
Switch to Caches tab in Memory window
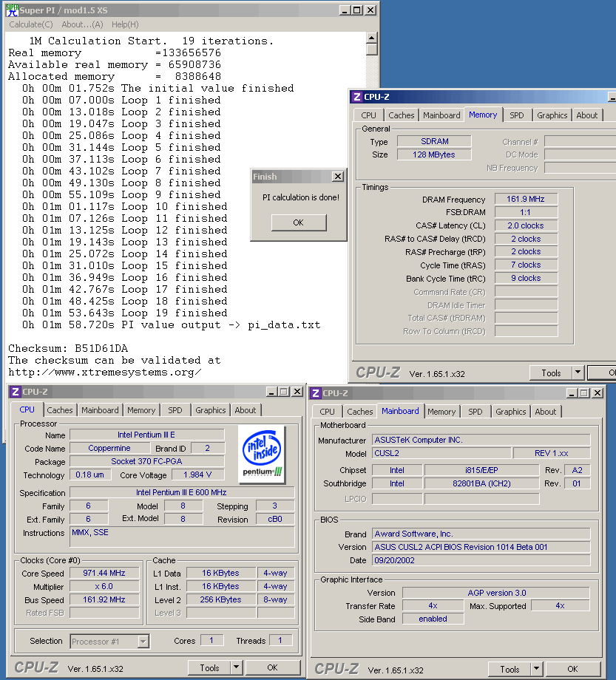402,115
